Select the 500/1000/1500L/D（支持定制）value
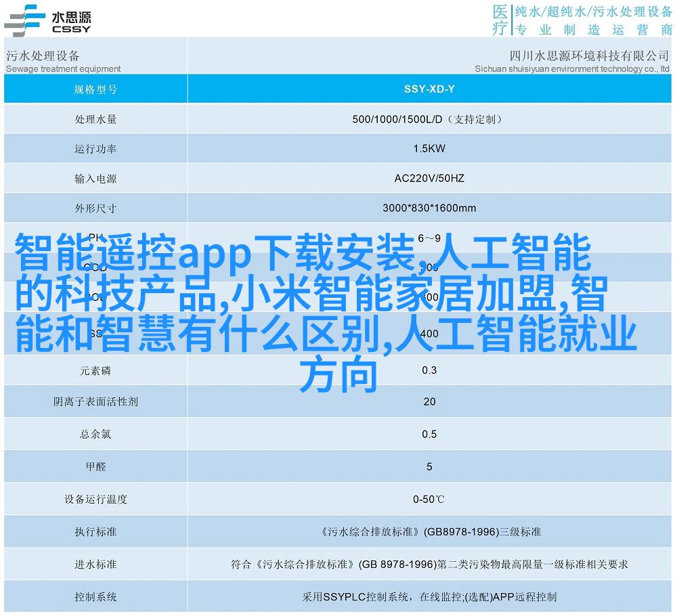The width and height of the screenshot is (677, 616). pos(429,119)
